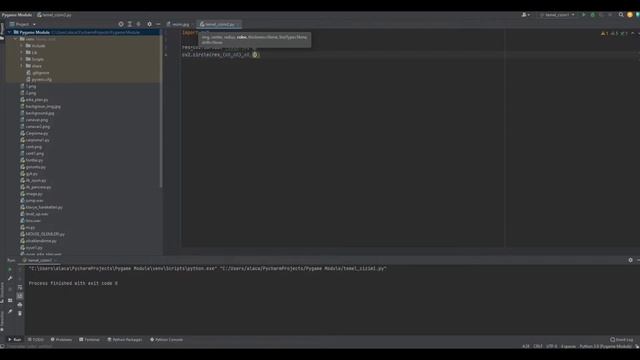Open Run panel gear settings
The width and height of the screenshot is (640, 360).
click(630, 260)
